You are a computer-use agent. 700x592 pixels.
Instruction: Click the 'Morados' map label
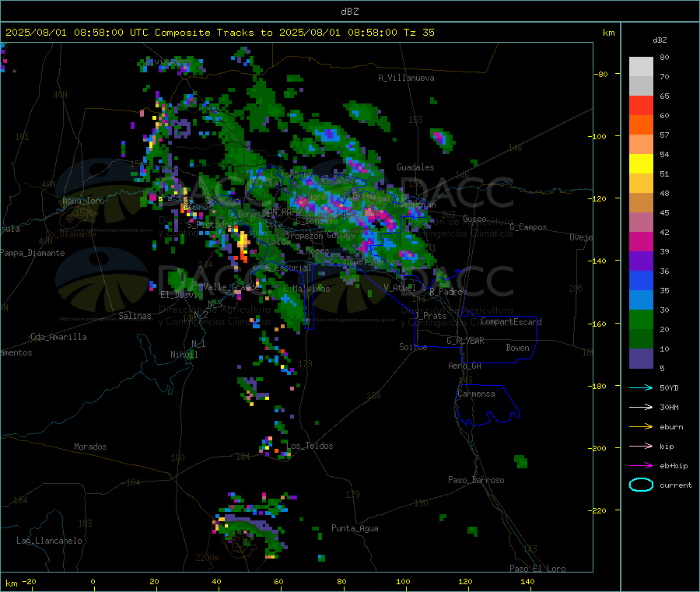pos(90,447)
